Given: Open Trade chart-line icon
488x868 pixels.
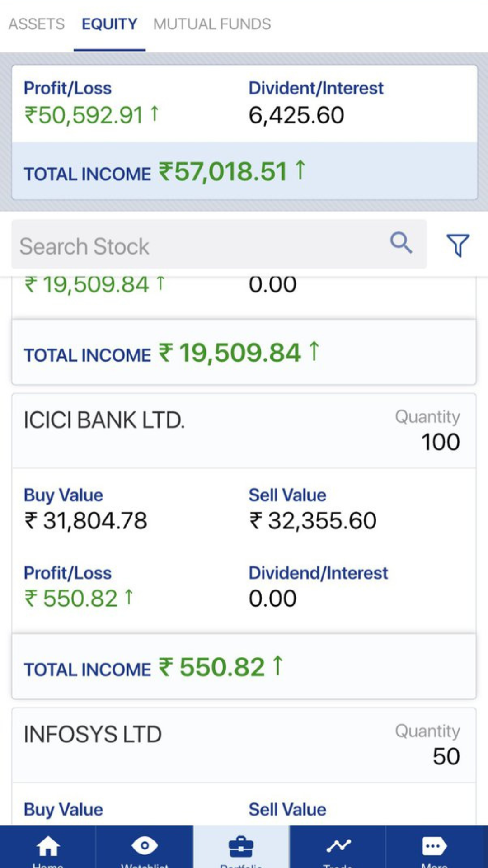Looking at the screenshot, I should tap(338, 846).
